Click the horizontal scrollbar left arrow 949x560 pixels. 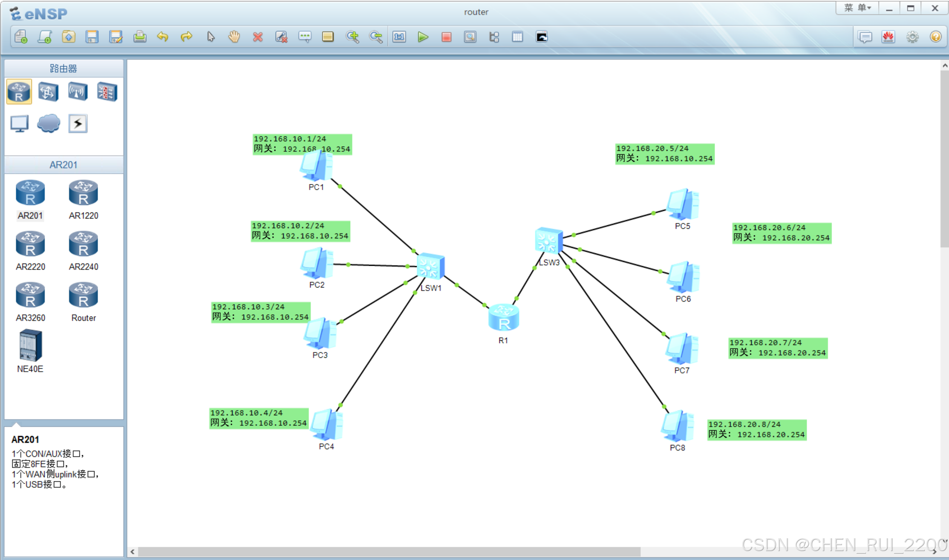[133, 552]
